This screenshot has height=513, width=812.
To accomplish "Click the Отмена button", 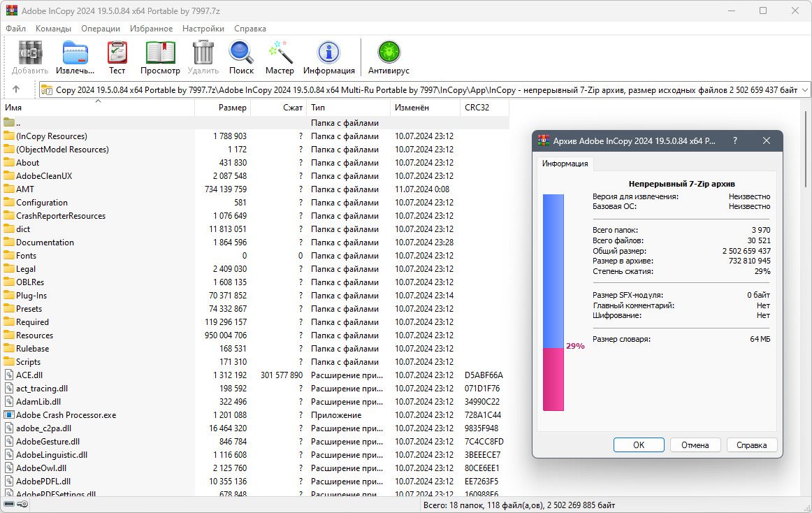I will (x=695, y=445).
